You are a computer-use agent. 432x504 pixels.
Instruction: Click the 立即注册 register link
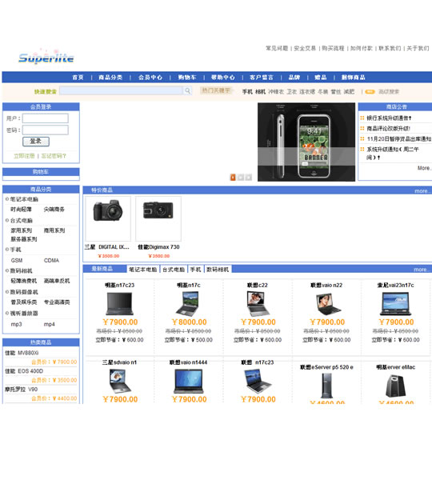(24, 156)
